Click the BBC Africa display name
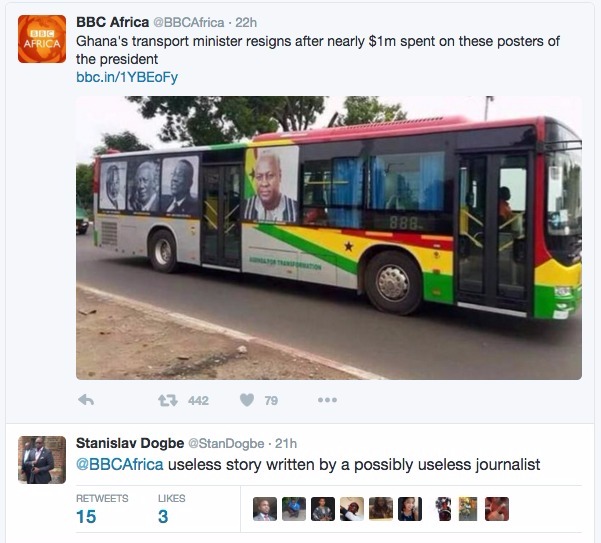 112,22
